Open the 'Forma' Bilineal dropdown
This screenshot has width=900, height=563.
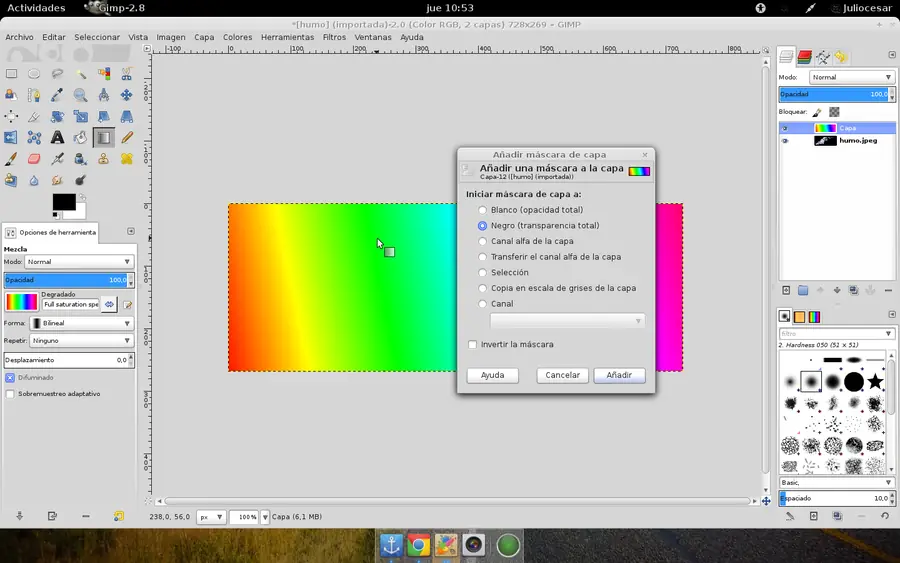[81, 324]
